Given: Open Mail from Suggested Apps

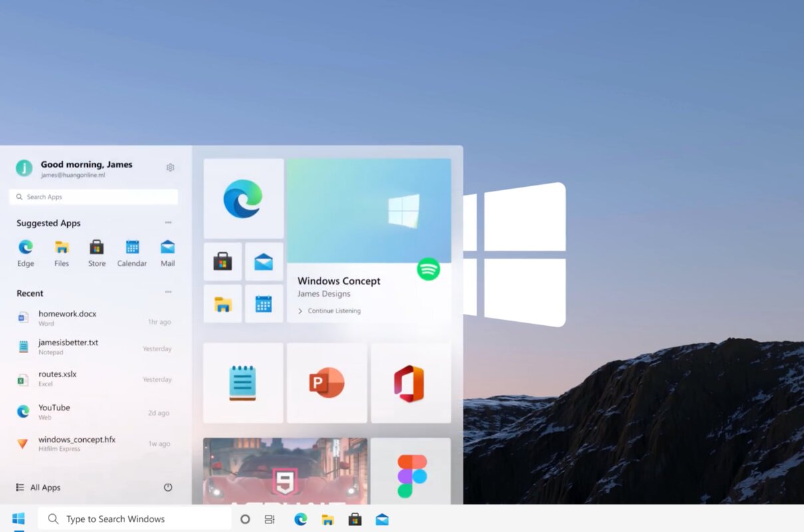Looking at the screenshot, I should pos(168,253).
